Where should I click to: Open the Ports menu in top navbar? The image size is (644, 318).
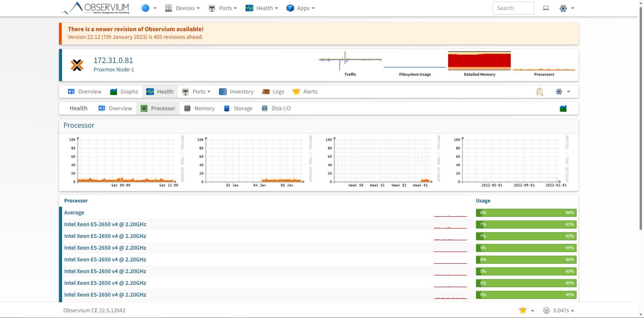pyautogui.click(x=223, y=8)
